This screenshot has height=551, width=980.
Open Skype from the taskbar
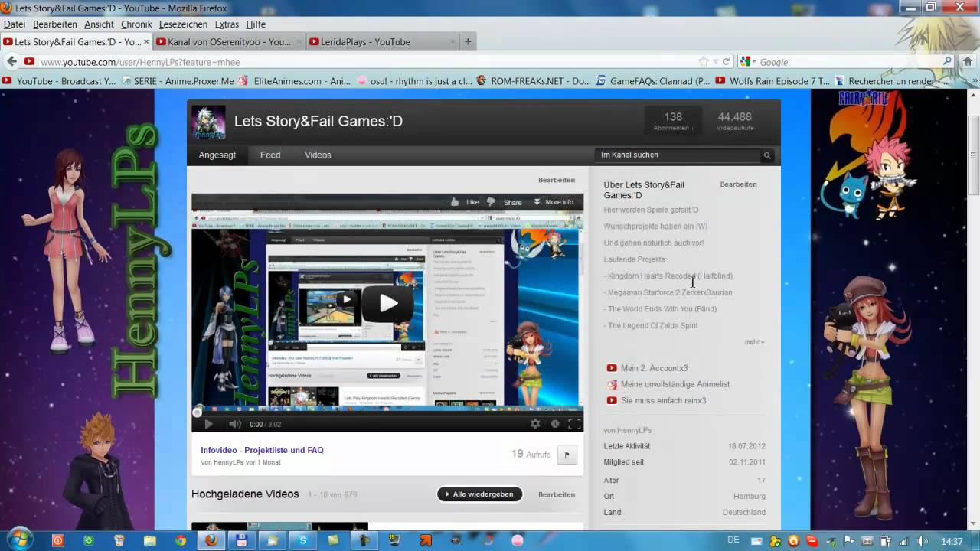click(303, 540)
